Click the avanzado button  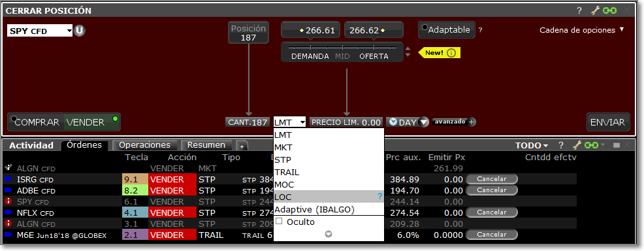450,122
